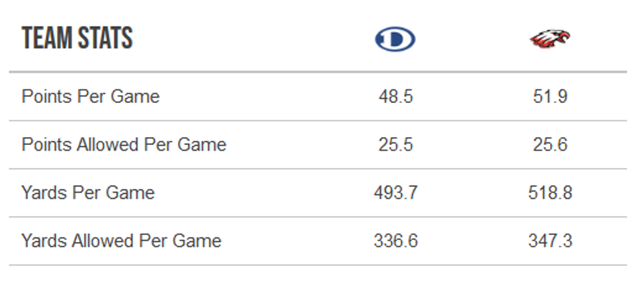Click the red eagle team logo

[550, 39]
